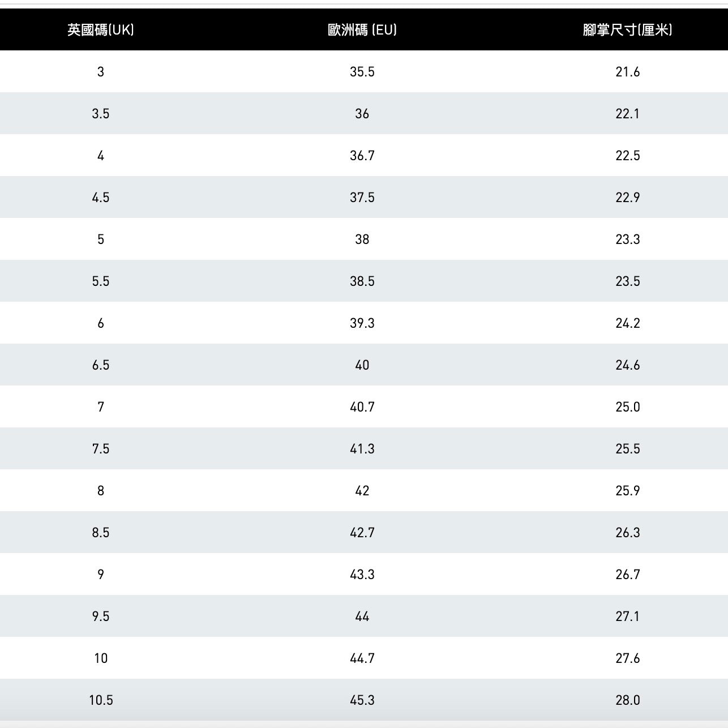Click the EU size 44.7 cell
Screen dimensions: 728x728
coord(362,658)
